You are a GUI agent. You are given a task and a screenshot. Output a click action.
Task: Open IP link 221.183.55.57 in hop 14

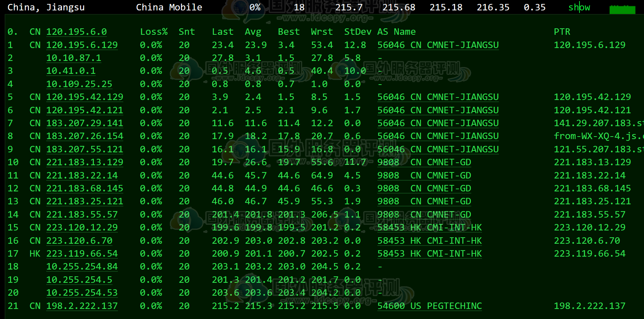82,215
